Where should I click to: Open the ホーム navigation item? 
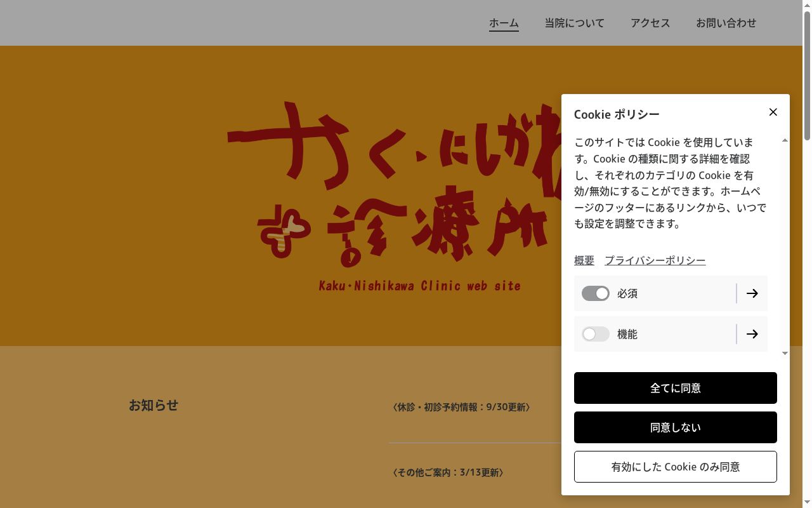click(504, 23)
